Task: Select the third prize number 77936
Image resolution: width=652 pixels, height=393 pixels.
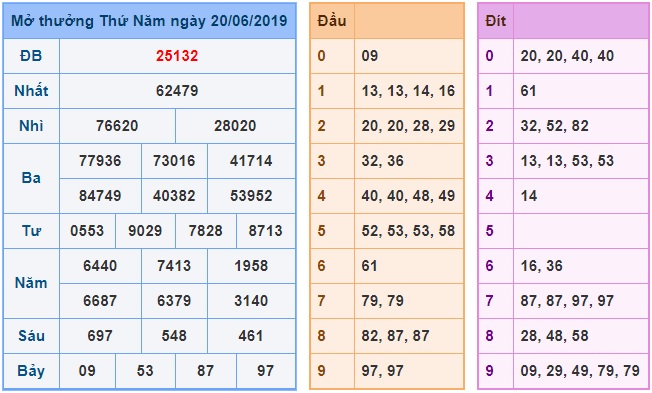Action: [x=100, y=161]
